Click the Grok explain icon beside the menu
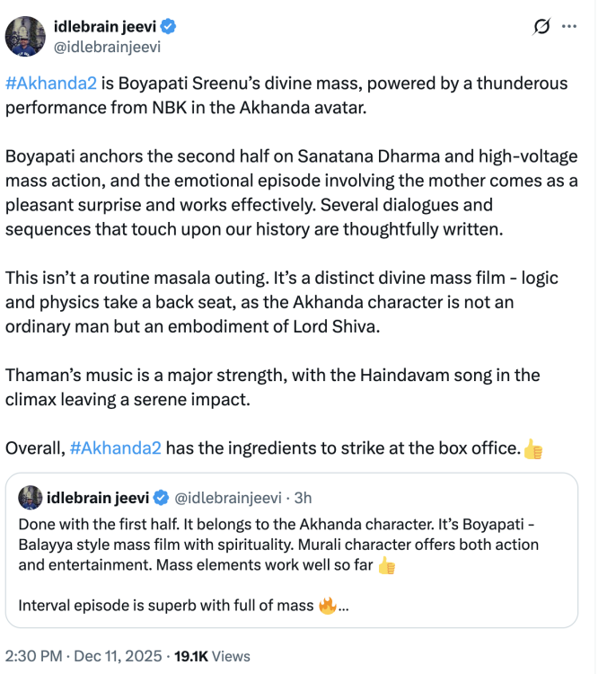The image size is (616, 674). coord(541,26)
